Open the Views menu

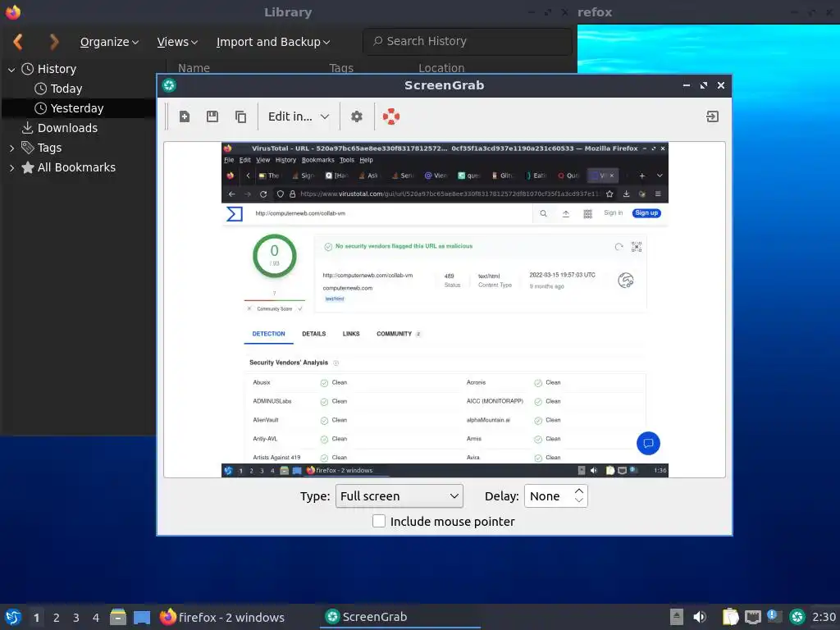(177, 42)
